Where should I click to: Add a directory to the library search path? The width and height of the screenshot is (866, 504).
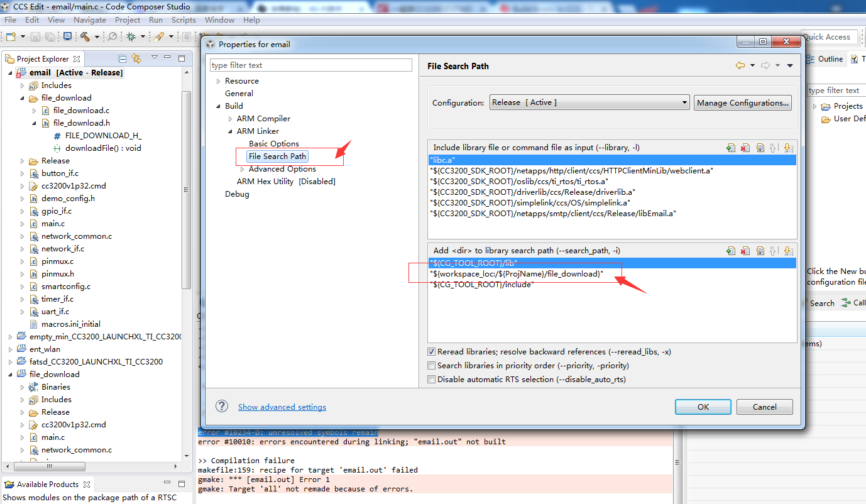click(x=731, y=251)
